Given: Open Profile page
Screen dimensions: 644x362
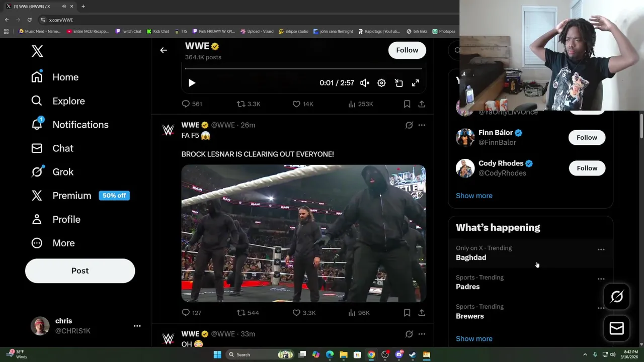Looking at the screenshot, I should click(x=55, y=219).
